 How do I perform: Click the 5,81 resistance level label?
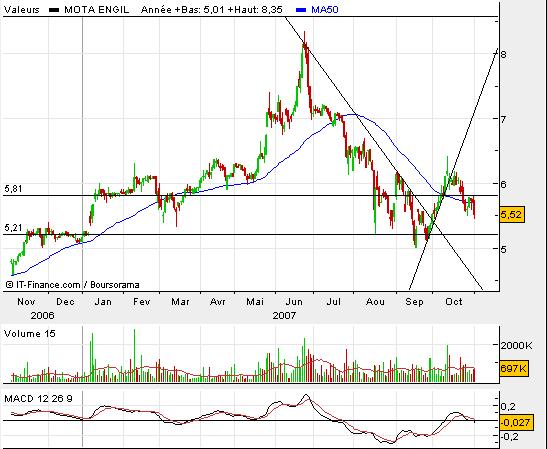pyautogui.click(x=13, y=189)
